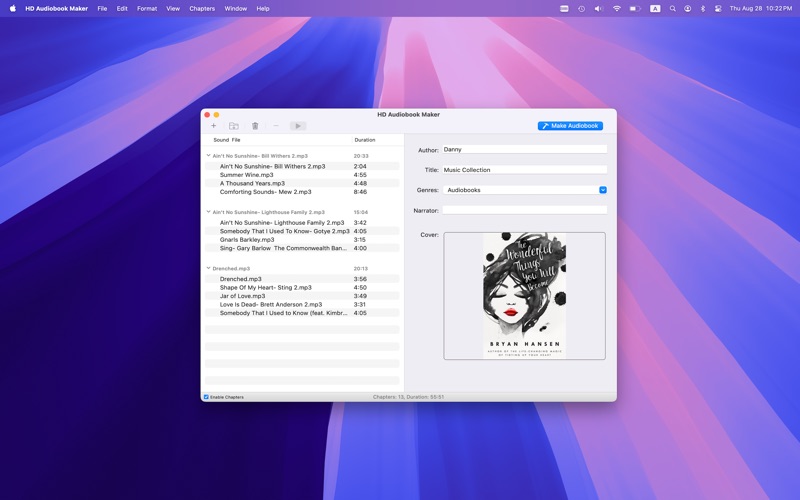
Task: Click the minus remove icon in toolbar
Action: pos(276,126)
